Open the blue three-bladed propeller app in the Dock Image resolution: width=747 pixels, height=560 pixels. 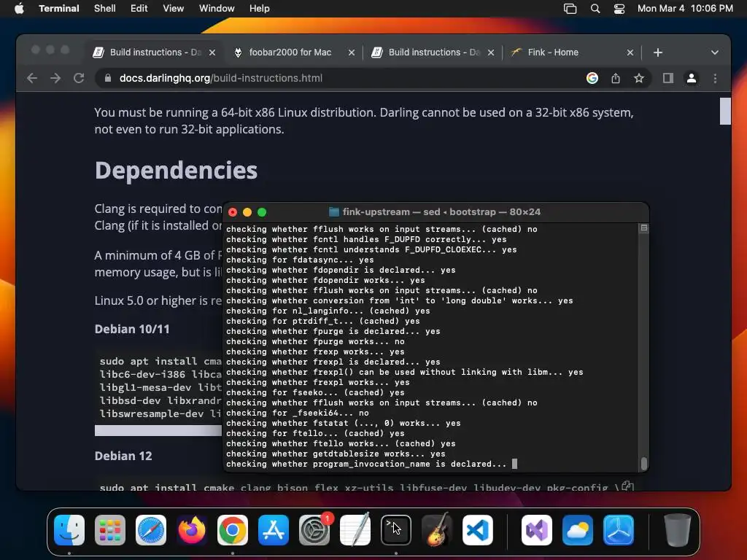619,530
